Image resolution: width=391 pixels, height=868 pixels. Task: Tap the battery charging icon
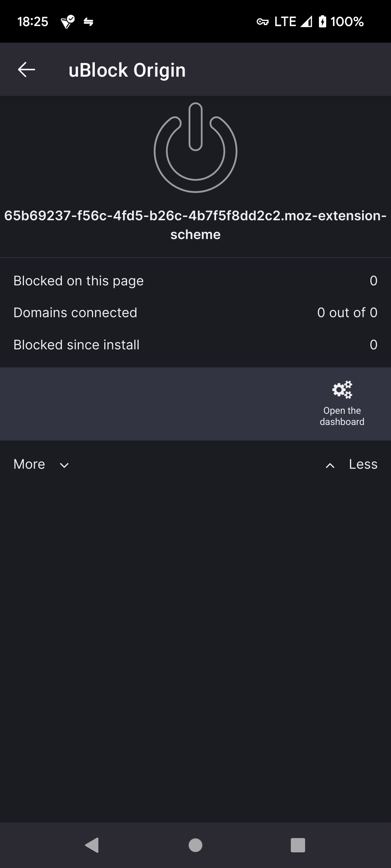pos(322,22)
